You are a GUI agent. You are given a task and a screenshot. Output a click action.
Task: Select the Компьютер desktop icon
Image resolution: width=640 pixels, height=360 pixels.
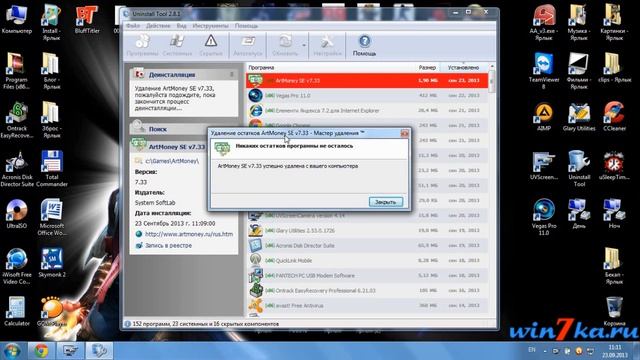click(x=17, y=20)
